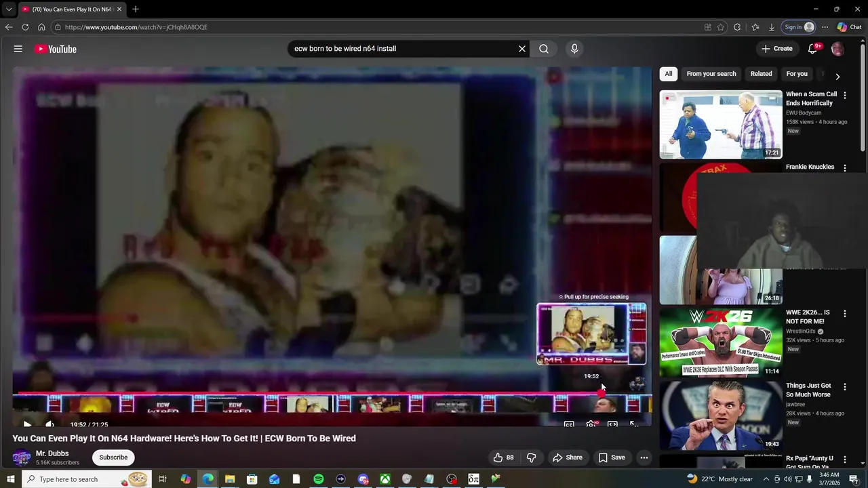868x488 pixels.
Task: Click the browser address bar URL
Action: 136,27
